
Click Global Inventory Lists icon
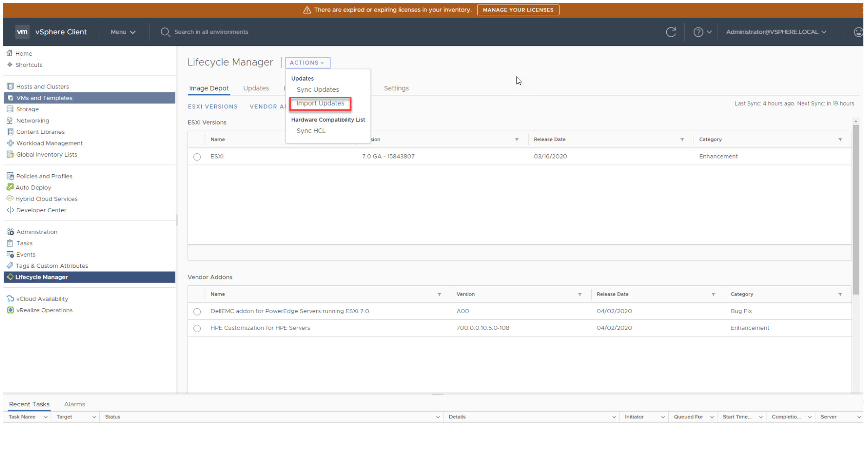tap(10, 155)
